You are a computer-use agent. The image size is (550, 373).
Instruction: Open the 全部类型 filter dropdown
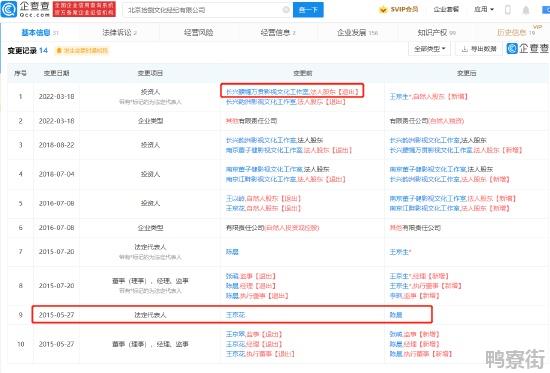tap(429, 49)
